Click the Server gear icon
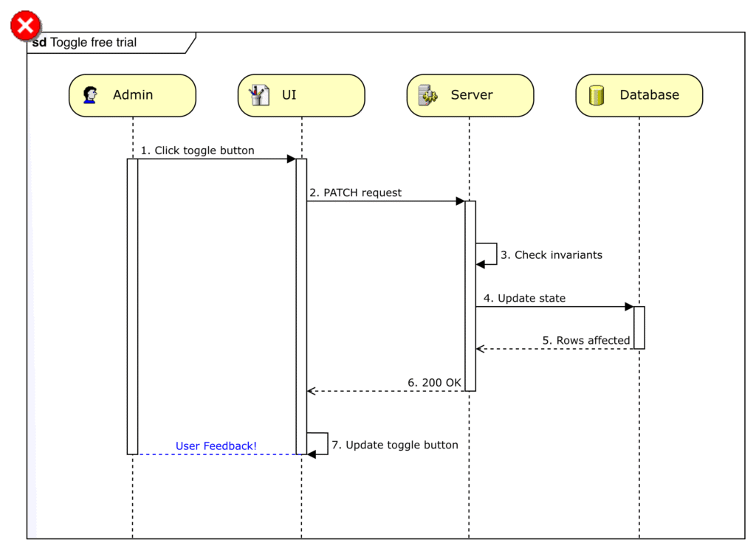This screenshot has width=756, height=551. pyautogui.click(x=428, y=95)
